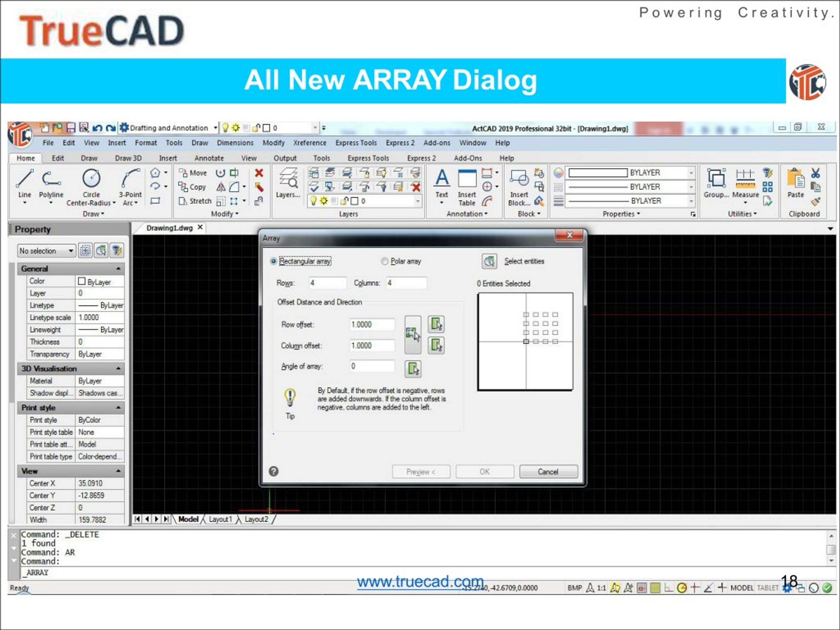
Task: Toggle grid display in status bar
Action: (x=655, y=588)
